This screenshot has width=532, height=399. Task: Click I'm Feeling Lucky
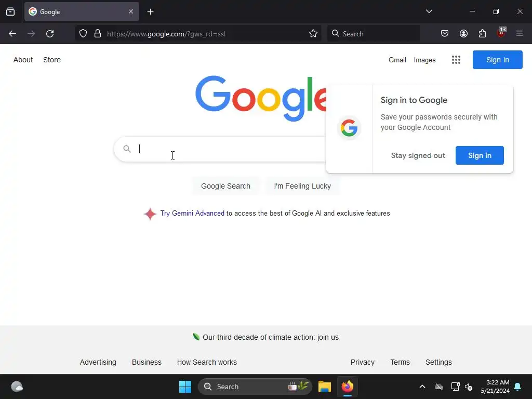(x=302, y=186)
